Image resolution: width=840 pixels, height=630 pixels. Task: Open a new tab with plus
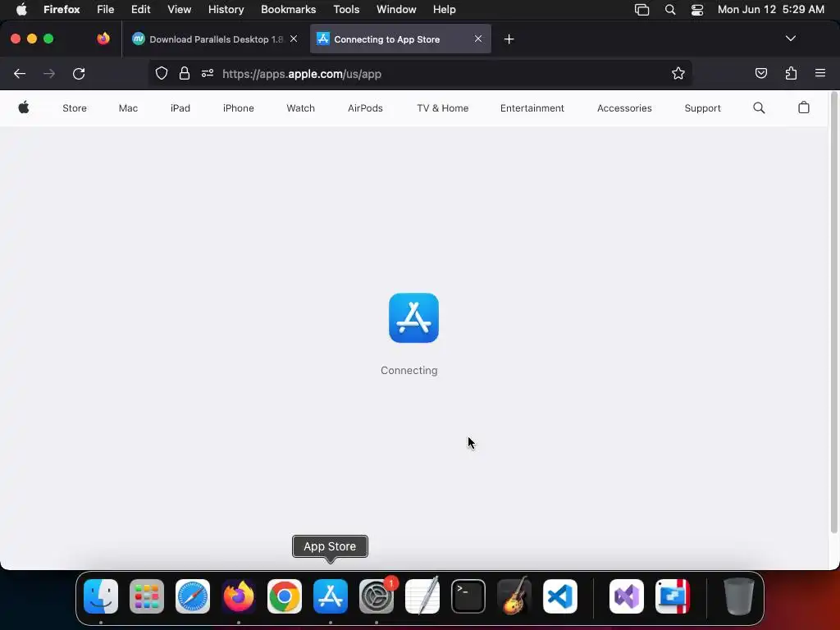[509, 39]
